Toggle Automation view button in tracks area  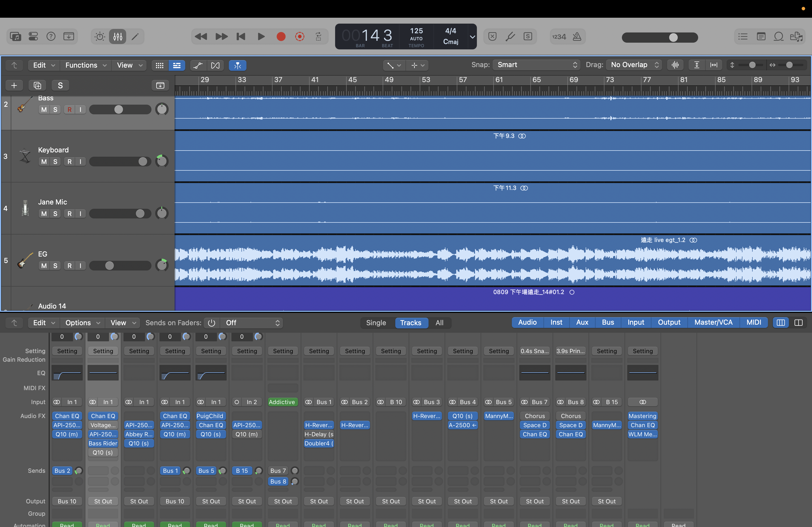pos(198,65)
